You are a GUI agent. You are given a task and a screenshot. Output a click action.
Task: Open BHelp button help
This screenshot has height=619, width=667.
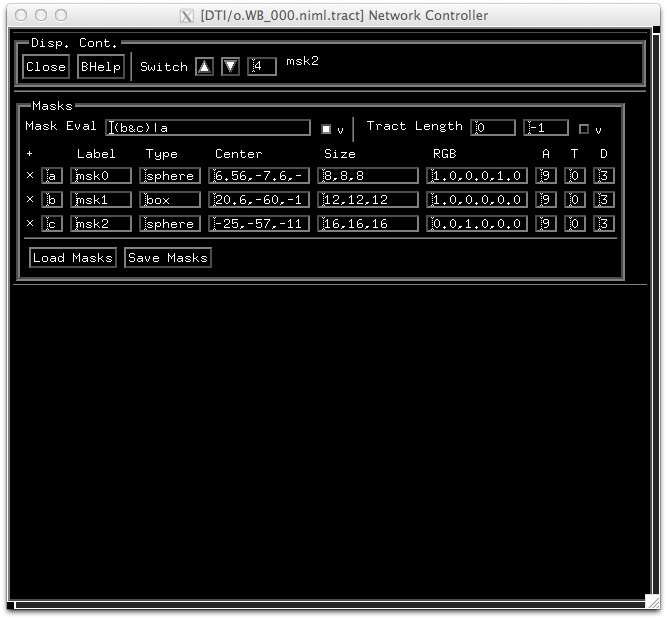pos(101,67)
